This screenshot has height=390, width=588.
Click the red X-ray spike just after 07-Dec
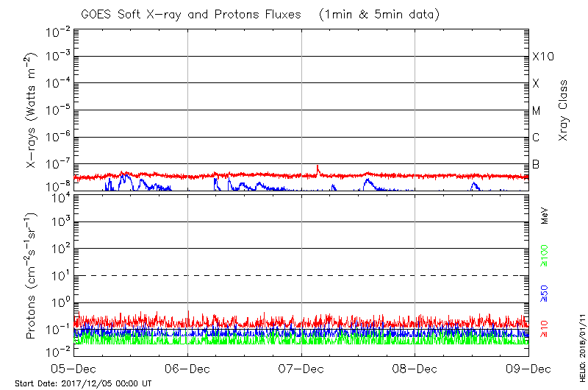(318, 168)
